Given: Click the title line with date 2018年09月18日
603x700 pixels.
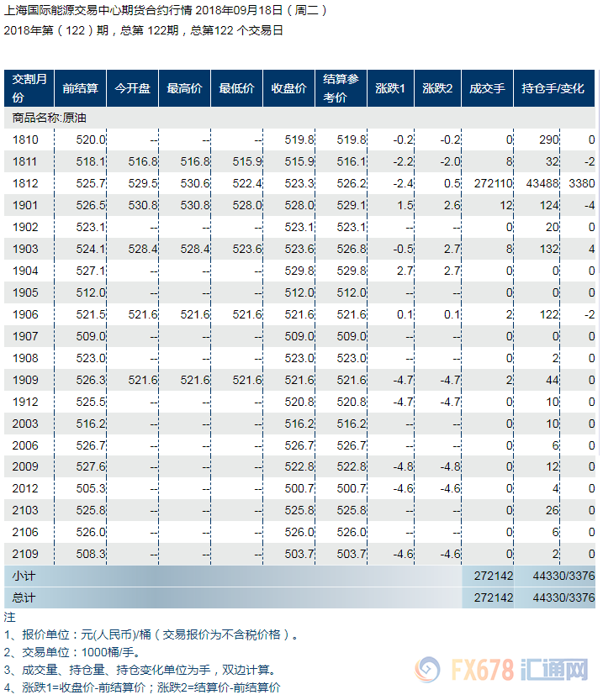Looking at the screenshot, I should [x=166, y=10].
